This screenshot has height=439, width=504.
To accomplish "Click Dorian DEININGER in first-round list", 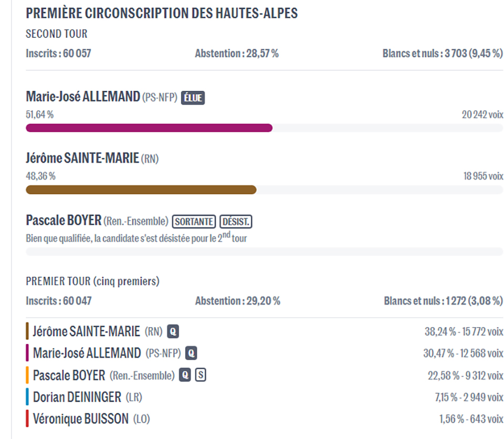I will (x=77, y=398).
